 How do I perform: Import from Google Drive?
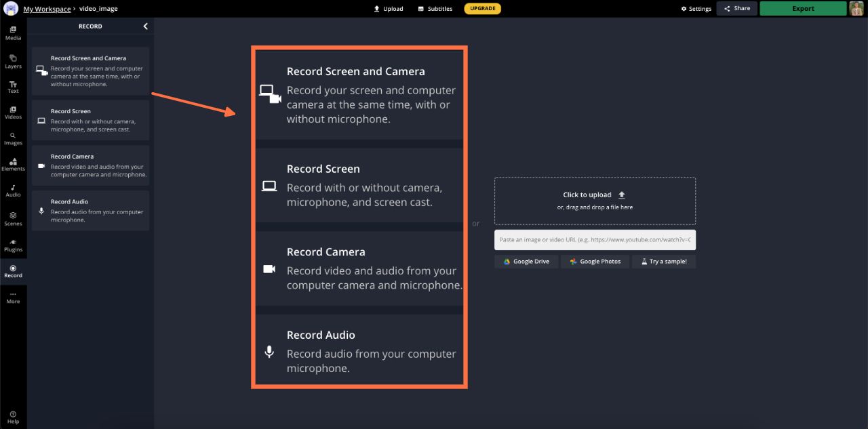pyautogui.click(x=526, y=262)
